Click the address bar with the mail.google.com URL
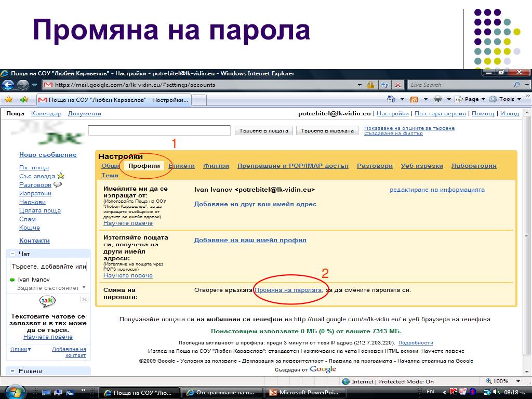Viewport: 532px width, 399px height. coord(200,85)
